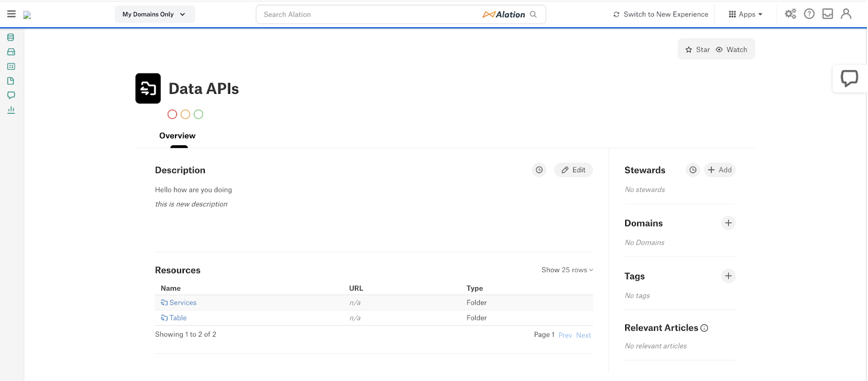Open the bar chart icon in left sidebar
Viewport: 868px width, 381px height.
(x=11, y=109)
